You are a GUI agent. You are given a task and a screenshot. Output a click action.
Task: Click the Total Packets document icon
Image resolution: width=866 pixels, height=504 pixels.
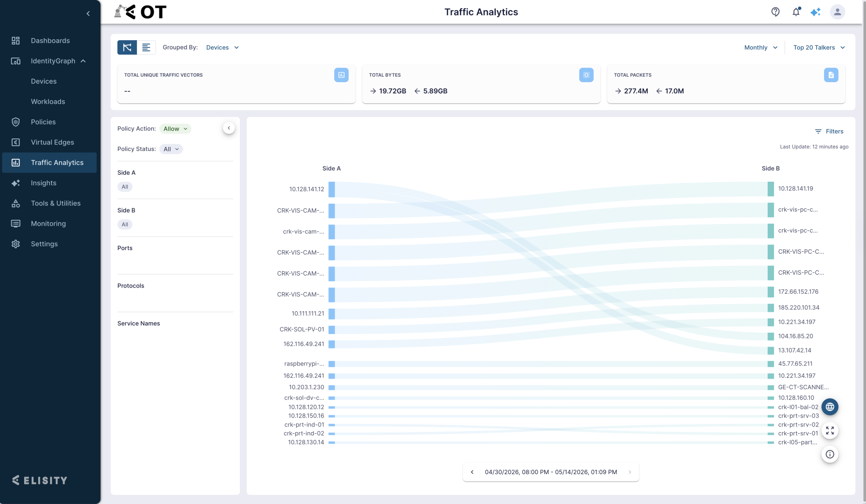(x=831, y=75)
